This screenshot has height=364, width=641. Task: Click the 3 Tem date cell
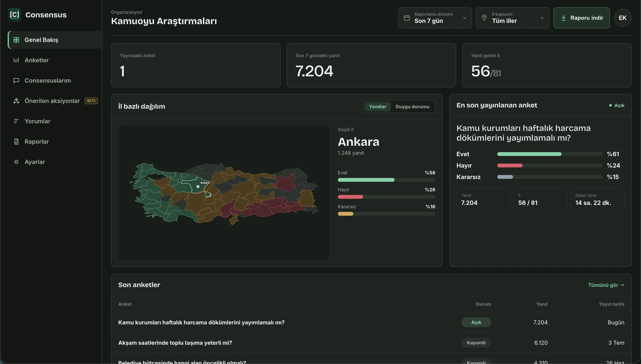point(616,343)
